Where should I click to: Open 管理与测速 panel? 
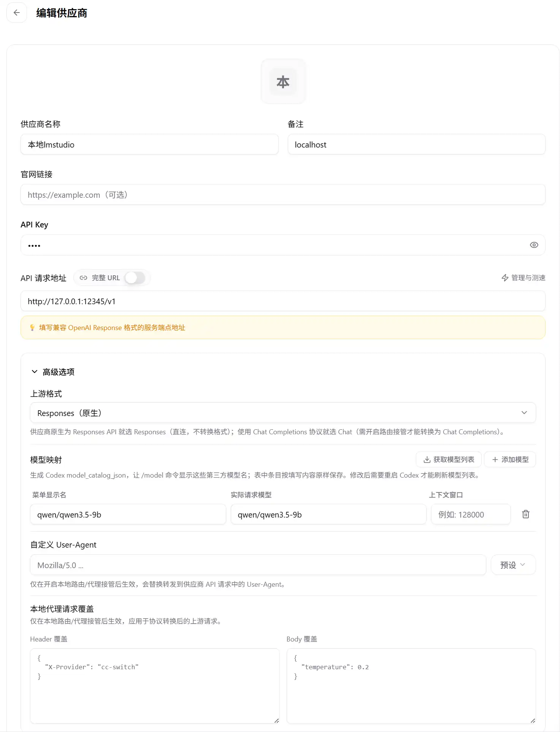point(523,278)
